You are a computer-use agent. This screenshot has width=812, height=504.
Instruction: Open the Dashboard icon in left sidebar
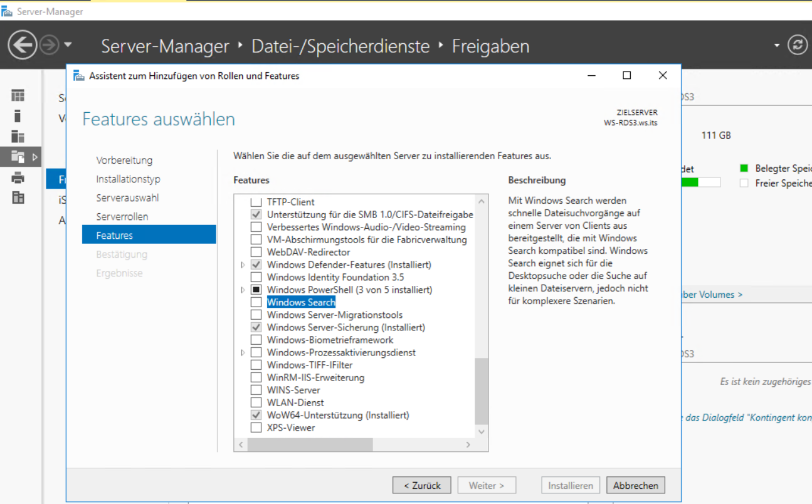[x=18, y=95]
